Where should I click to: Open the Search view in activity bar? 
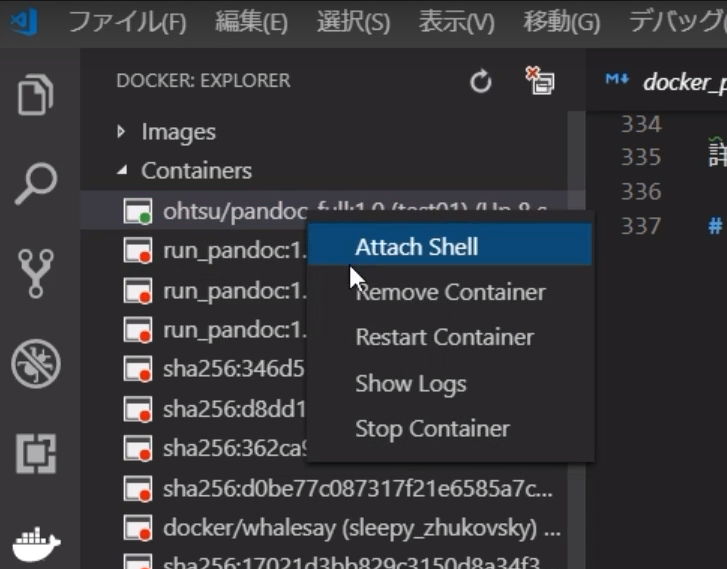[36, 184]
